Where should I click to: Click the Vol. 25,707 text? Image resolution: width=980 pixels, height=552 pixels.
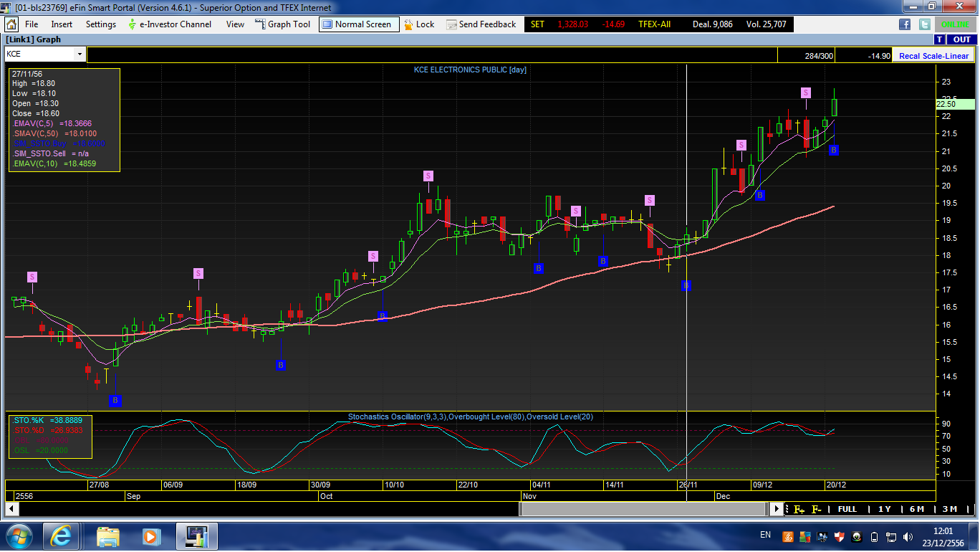tap(766, 24)
